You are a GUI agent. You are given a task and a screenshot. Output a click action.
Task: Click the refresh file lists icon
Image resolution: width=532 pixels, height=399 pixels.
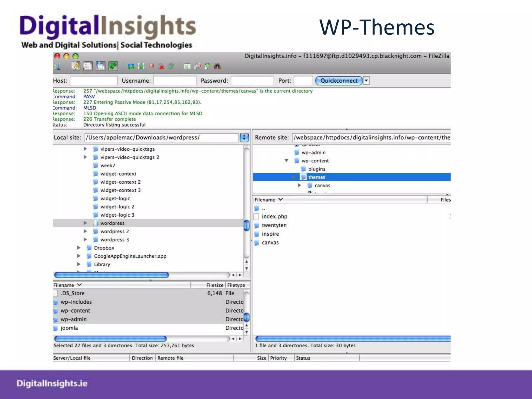coord(131,66)
